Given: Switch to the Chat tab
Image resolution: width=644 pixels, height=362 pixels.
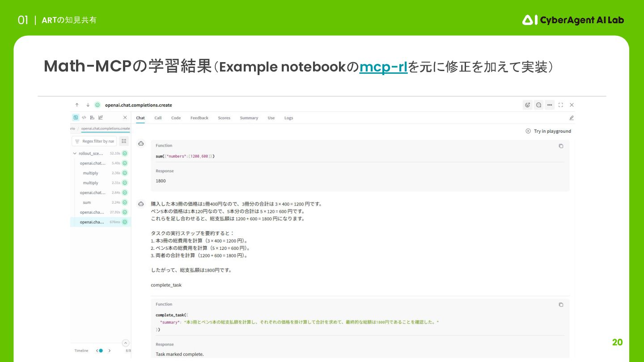Looking at the screenshot, I should click(140, 118).
